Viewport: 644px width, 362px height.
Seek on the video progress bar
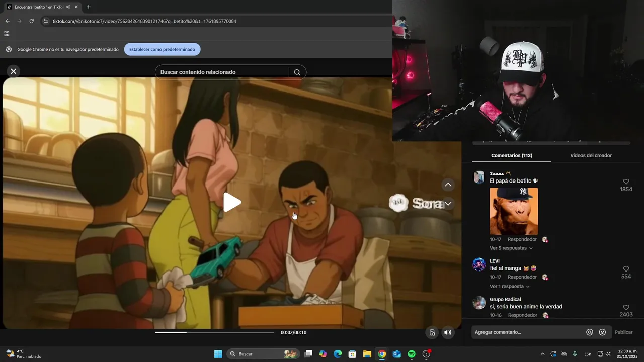(214, 332)
